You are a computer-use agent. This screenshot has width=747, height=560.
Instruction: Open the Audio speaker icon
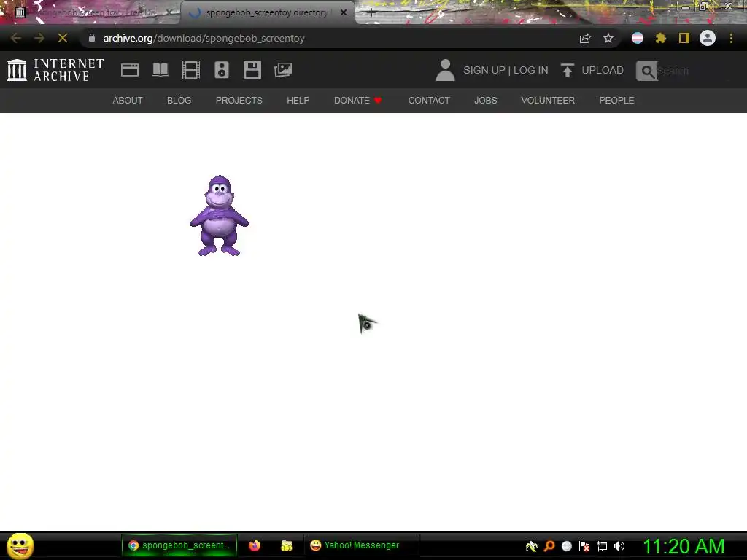[222, 70]
